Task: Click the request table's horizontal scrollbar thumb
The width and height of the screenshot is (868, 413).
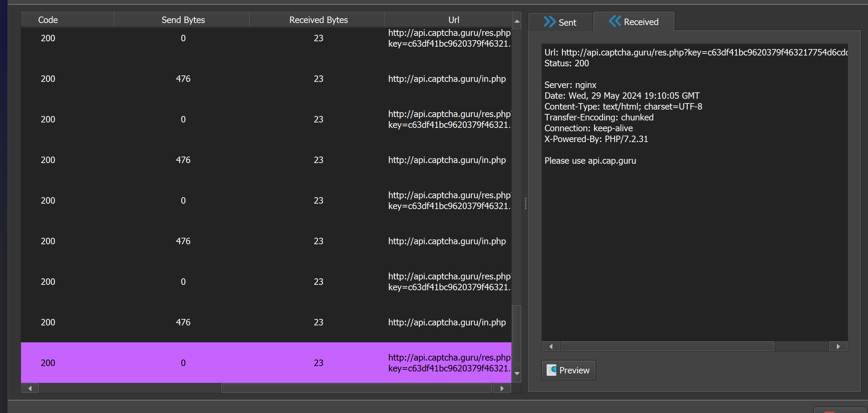Action: point(356,388)
